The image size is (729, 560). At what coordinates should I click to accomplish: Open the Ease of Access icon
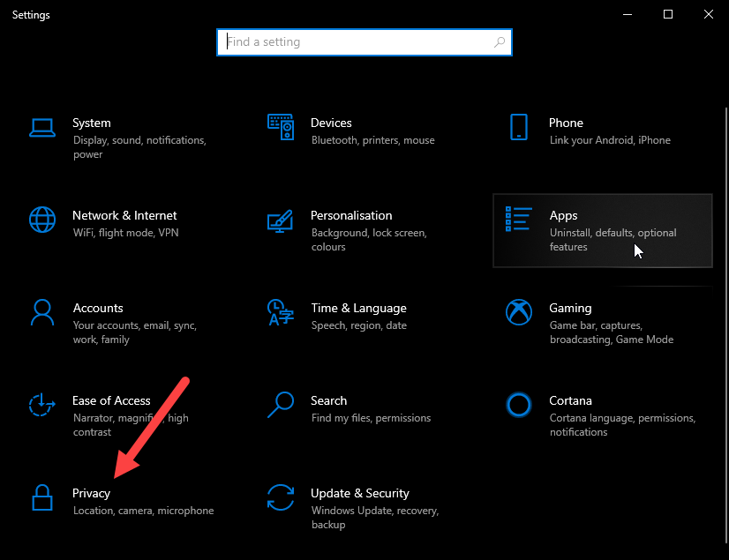42,404
